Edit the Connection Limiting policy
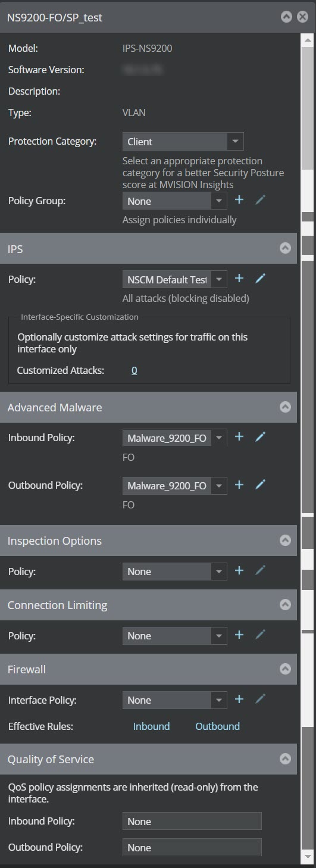 coord(259,635)
